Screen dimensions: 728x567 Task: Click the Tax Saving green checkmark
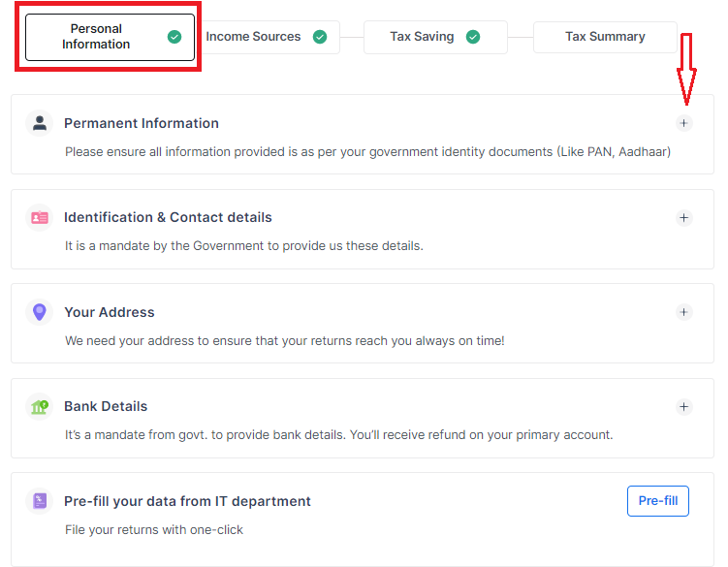473,37
